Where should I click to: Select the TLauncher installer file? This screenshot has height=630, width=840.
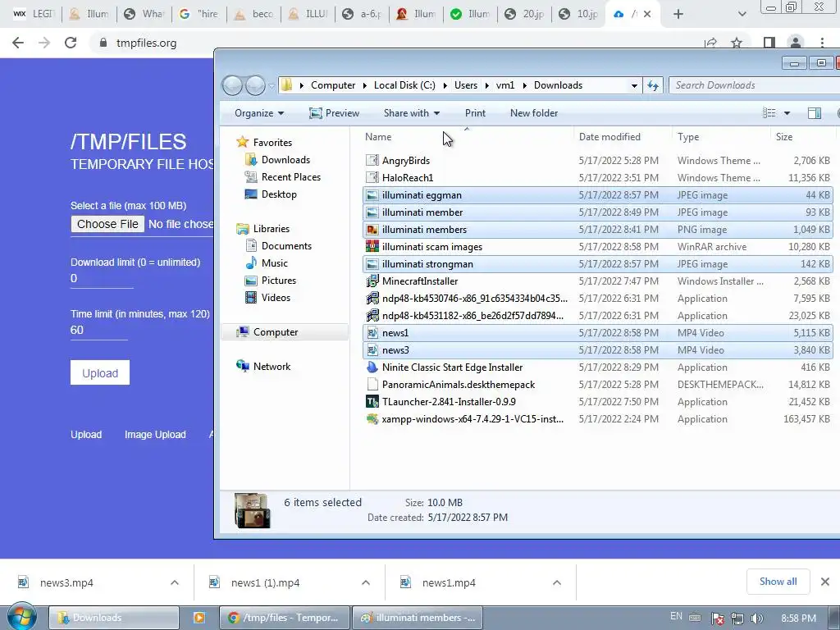(597, 402)
